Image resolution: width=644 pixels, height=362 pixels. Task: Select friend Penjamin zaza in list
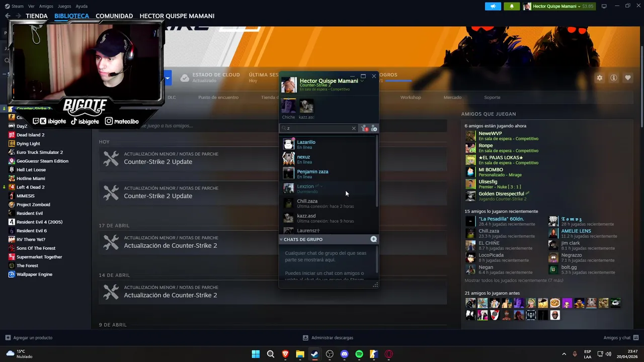click(328, 173)
